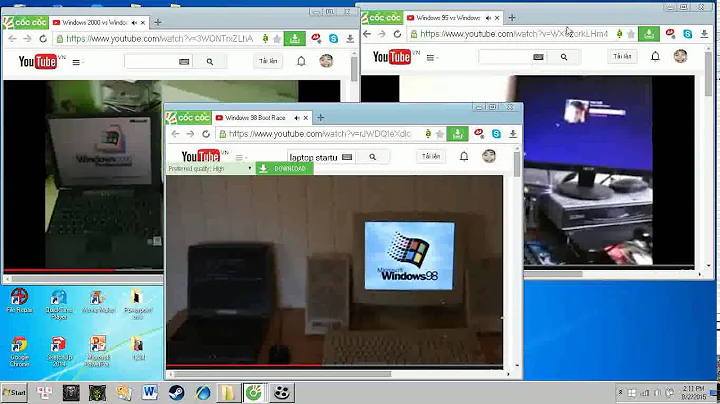This screenshot has height=404, width=720.
Task: Open a new tab in the Windows 95 window
Action: [512, 18]
